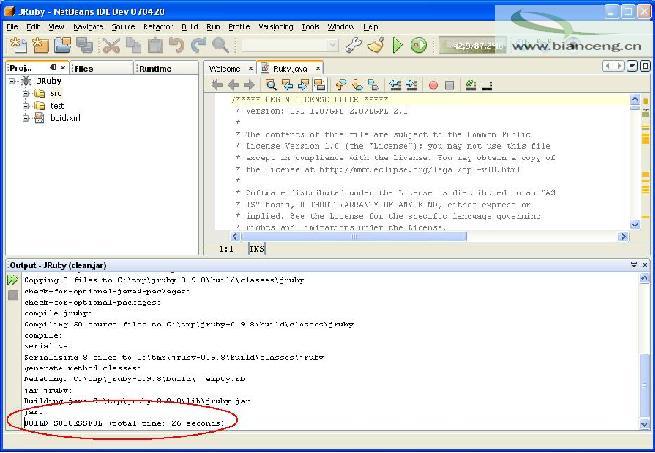Minimize the Output panel button
The image size is (655, 453).
point(634,265)
